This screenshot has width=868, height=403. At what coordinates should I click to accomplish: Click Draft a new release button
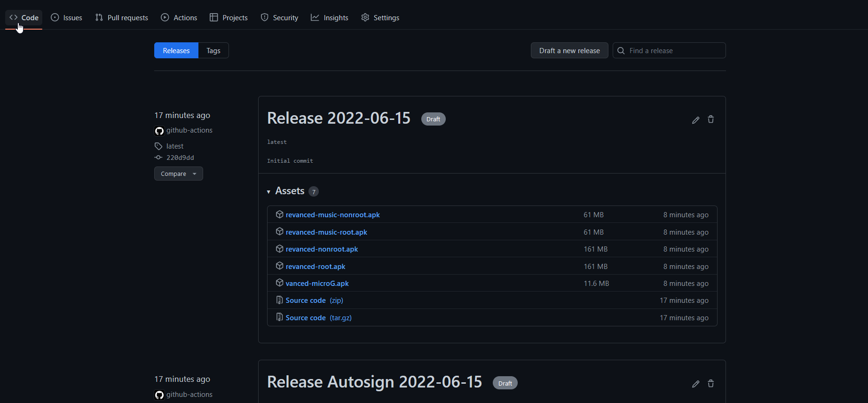point(569,50)
